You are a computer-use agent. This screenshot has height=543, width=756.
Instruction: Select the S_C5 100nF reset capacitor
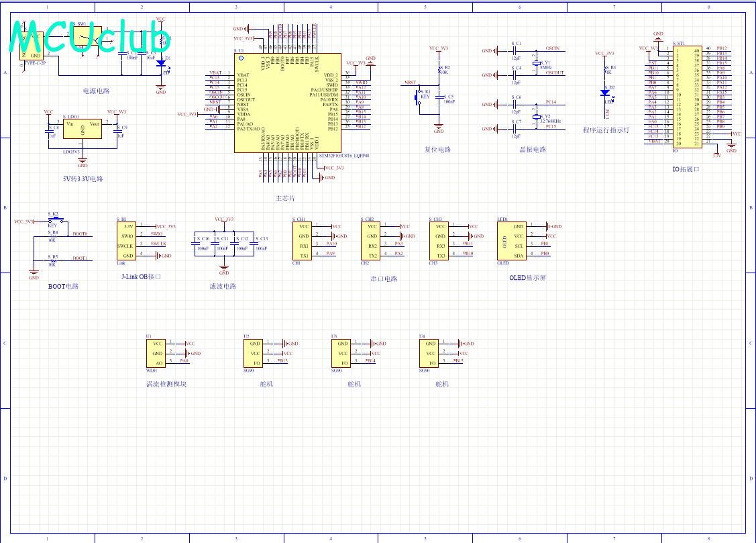pos(439,97)
